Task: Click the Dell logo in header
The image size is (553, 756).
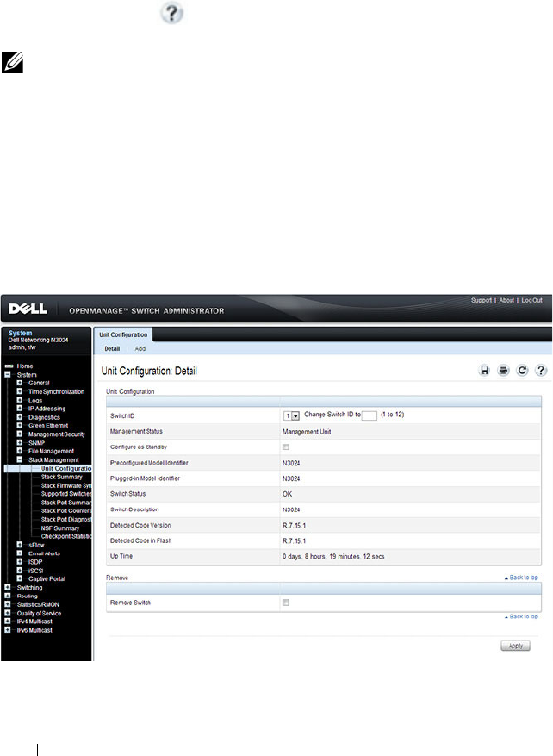Action: click(28, 309)
